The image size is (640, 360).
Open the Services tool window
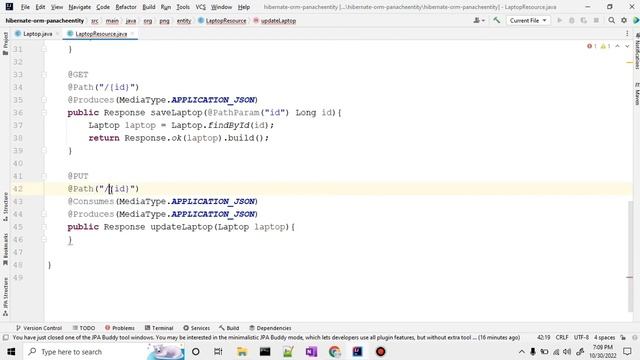(196, 328)
